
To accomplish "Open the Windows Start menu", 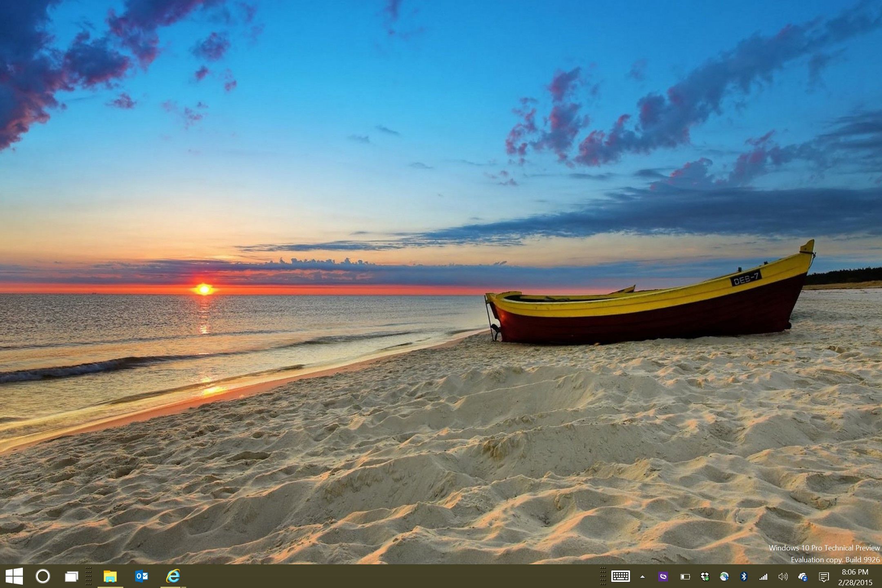I will point(14,576).
